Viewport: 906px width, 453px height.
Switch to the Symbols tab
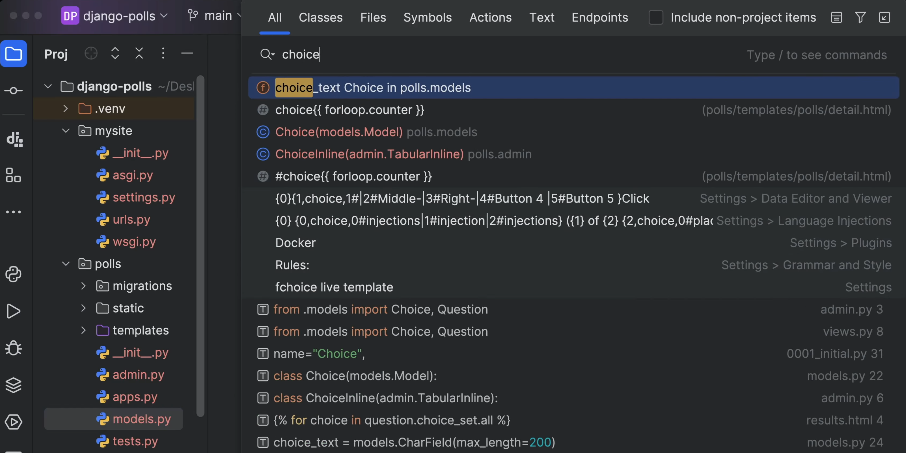pos(428,18)
